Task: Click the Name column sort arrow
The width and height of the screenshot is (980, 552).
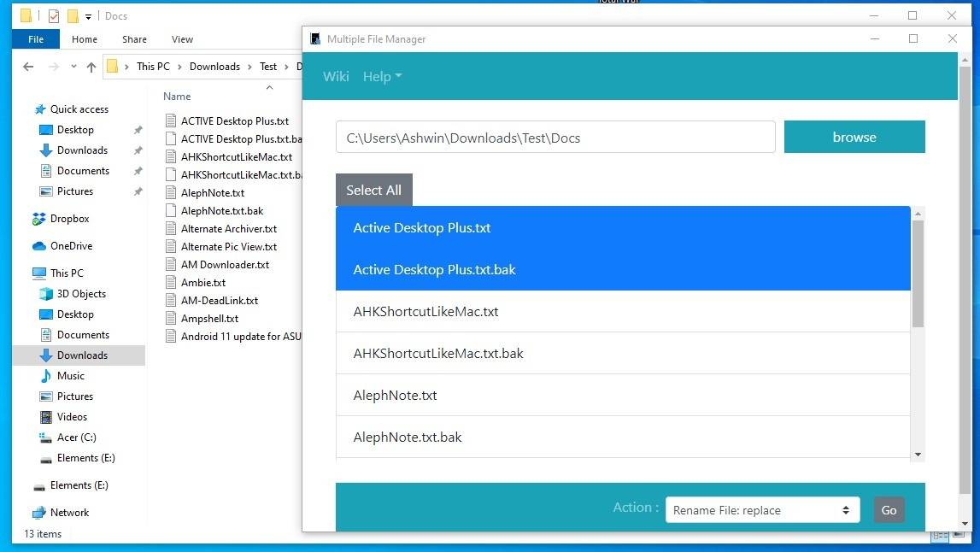Action: click(x=269, y=87)
